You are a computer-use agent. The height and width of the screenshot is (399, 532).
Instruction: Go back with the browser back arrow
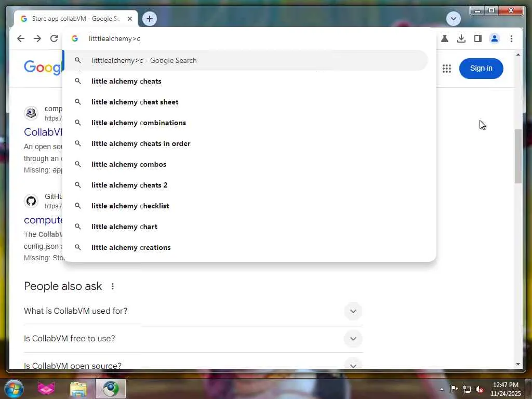tap(21, 38)
